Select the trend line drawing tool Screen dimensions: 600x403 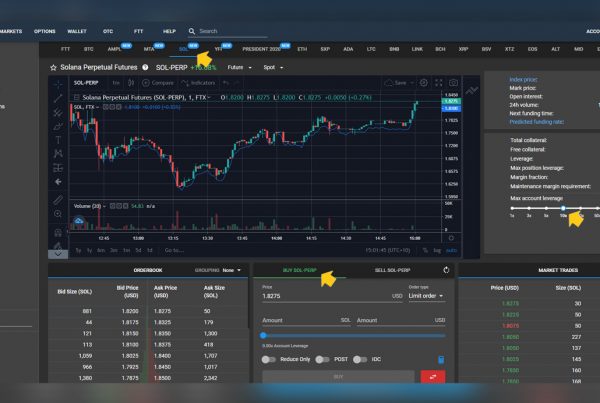point(58,98)
